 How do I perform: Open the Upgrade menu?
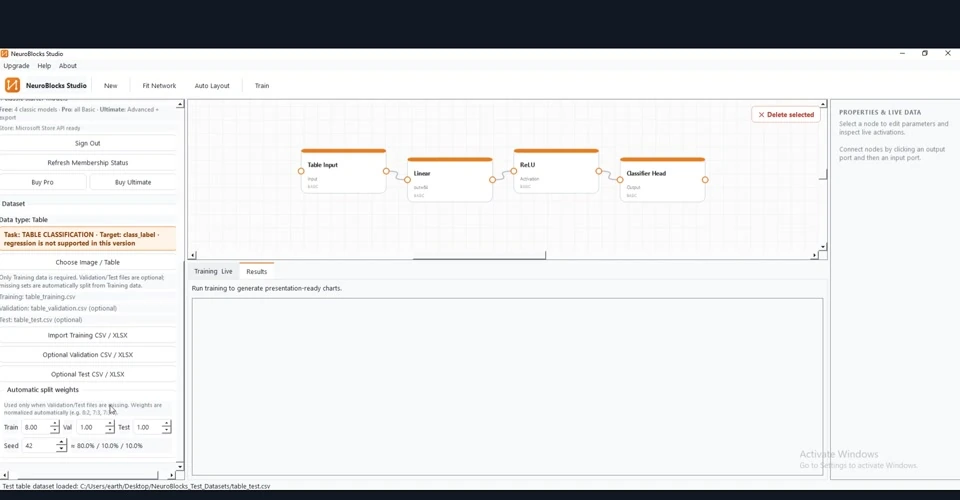click(16, 66)
